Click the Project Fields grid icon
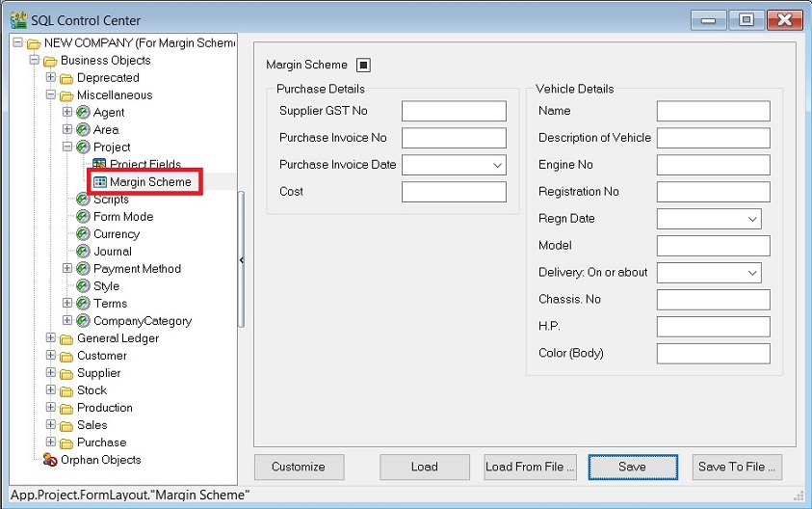812x509 pixels. point(99,165)
